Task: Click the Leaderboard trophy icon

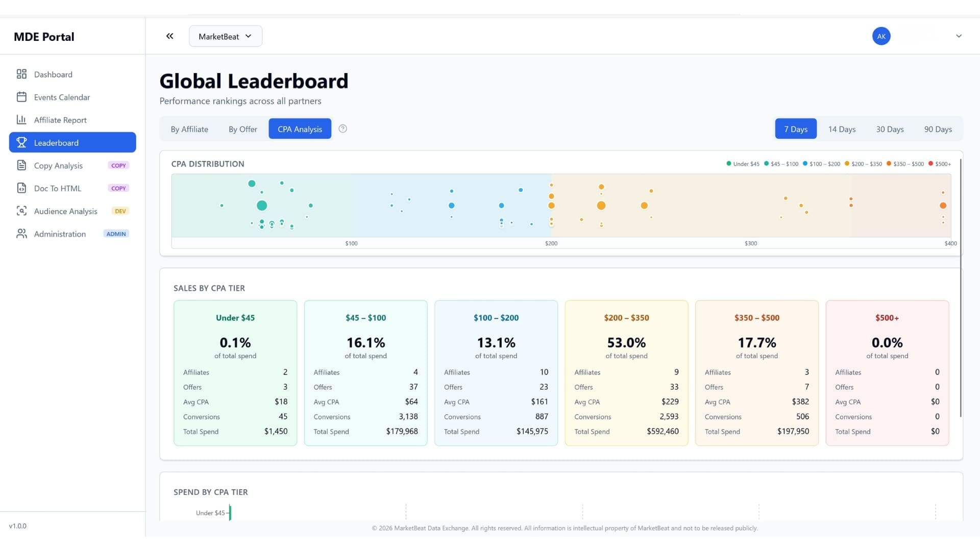Action: click(x=21, y=143)
